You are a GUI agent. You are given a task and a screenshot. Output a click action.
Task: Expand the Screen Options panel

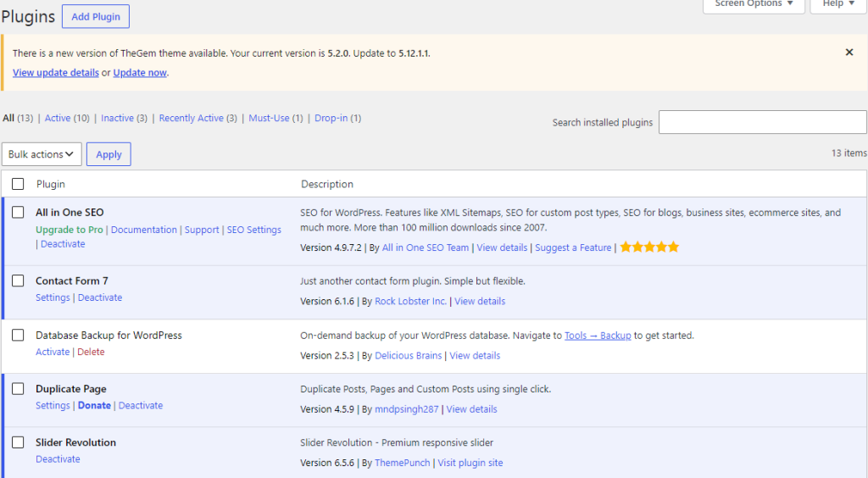[x=754, y=4]
